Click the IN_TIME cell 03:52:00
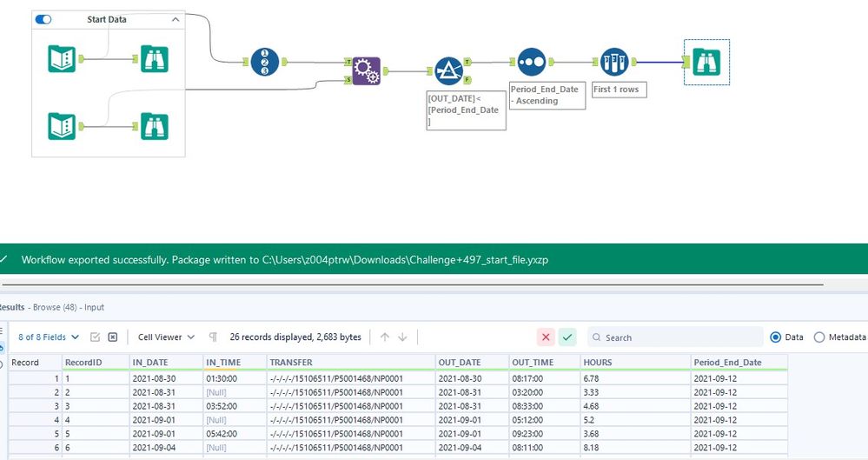868x460 pixels. tap(235, 406)
